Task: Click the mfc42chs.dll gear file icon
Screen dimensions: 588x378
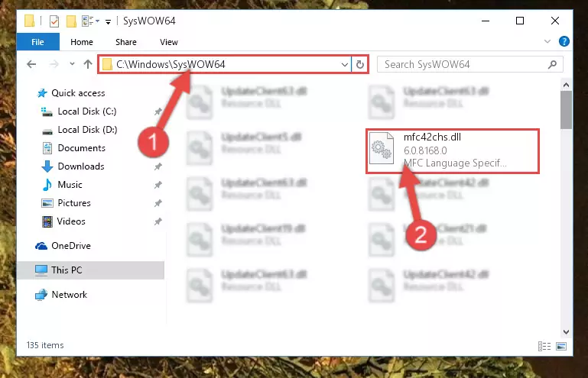Action: click(x=382, y=148)
